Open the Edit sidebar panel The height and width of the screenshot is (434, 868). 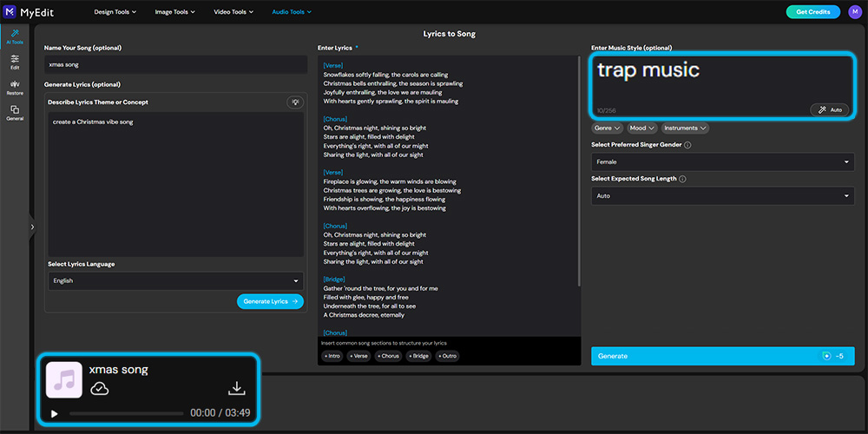click(x=15, y=62)
